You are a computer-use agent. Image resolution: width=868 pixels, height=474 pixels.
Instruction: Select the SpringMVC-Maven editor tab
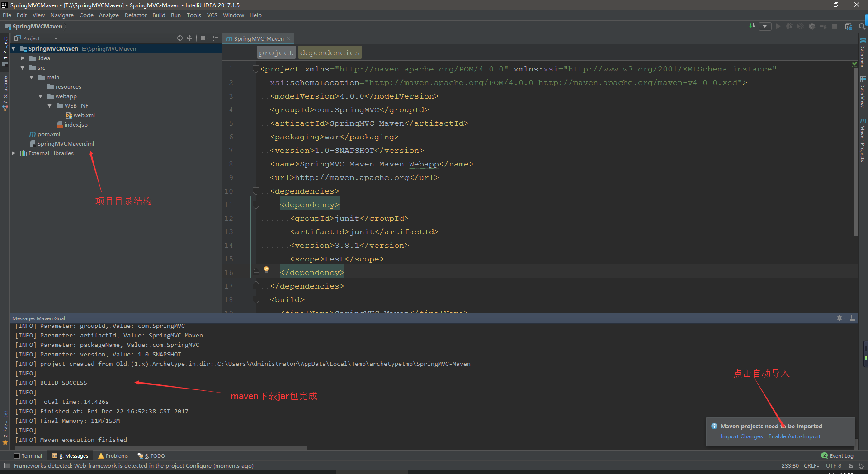pyautogui.click(x=258, y=39)
